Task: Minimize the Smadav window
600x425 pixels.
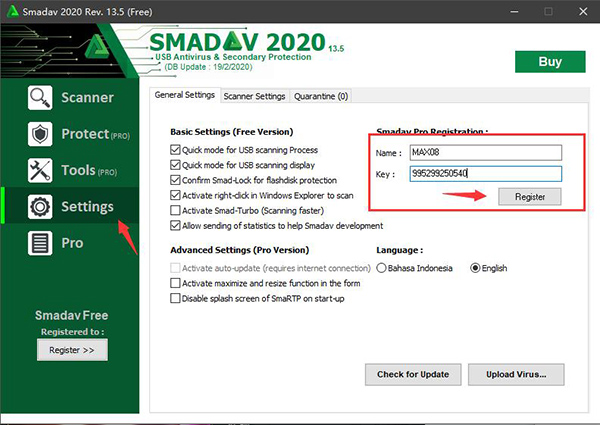Action: pyautogui.click(x=514, y=11)
